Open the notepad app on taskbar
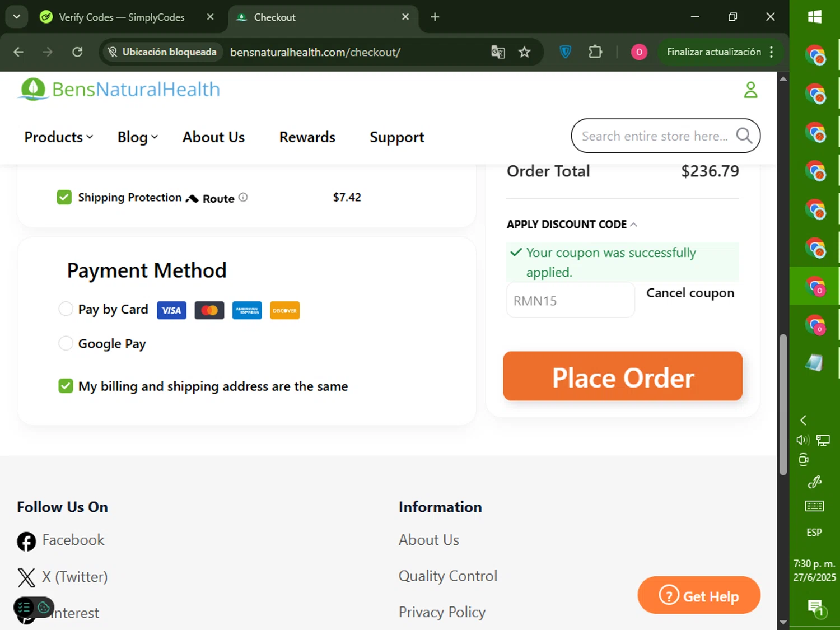 pos(814,363)
